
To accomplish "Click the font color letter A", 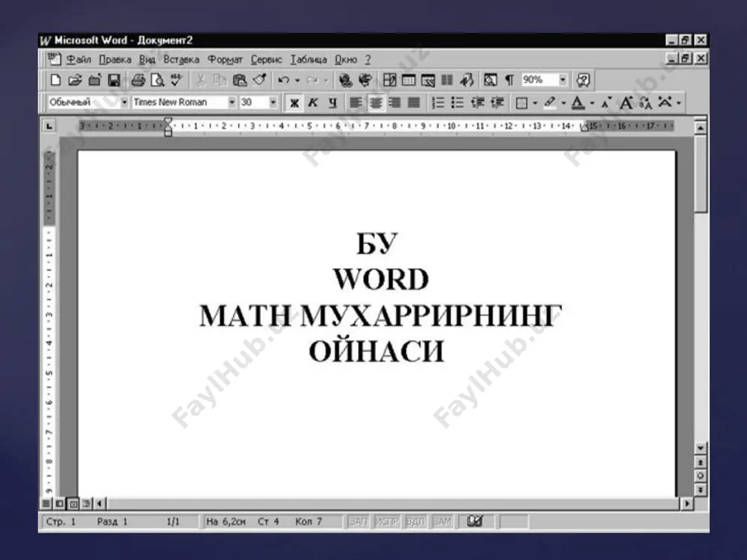I will 578,102.
